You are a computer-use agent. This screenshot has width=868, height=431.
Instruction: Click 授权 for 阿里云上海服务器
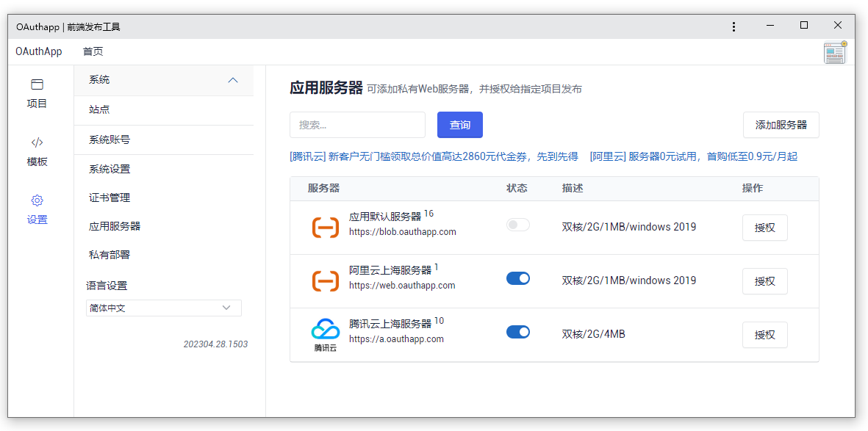point(765,281)
